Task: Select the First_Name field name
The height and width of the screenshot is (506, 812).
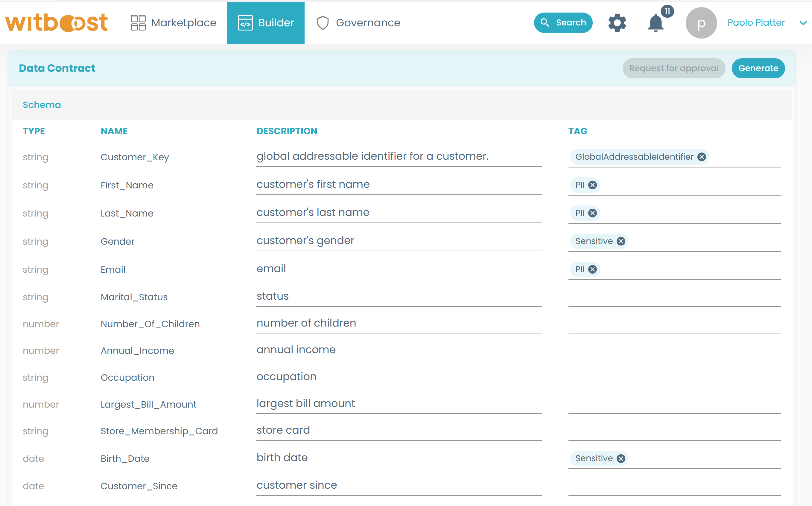Action: pyautogui.click(x=127, y=185)
